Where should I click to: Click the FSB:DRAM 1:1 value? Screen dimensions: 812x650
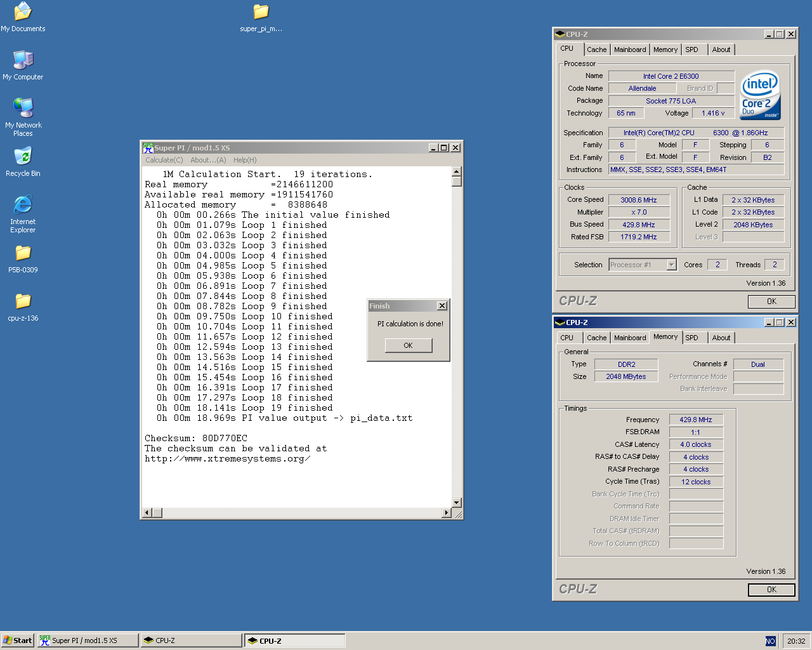click(x=696, y=432)
